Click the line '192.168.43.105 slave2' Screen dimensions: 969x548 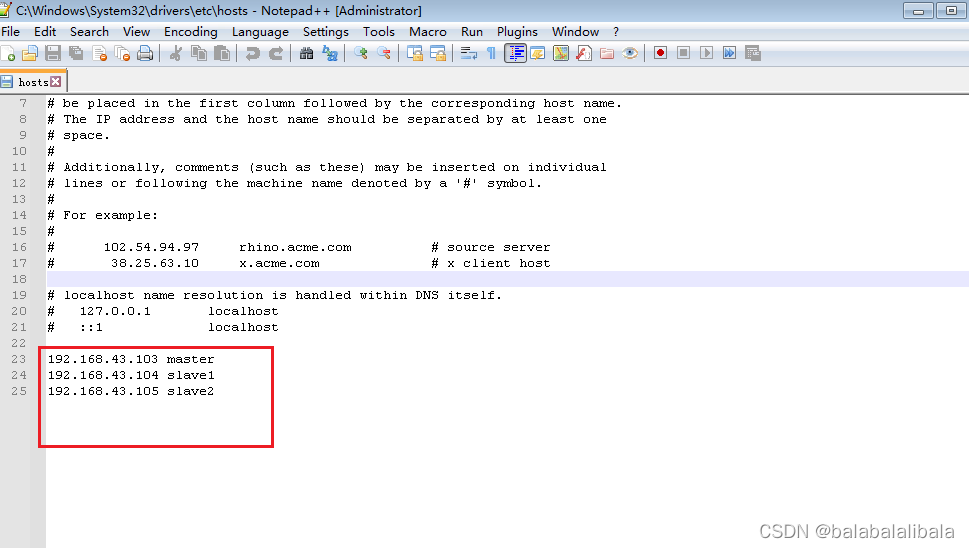click(x=131, y=391)
